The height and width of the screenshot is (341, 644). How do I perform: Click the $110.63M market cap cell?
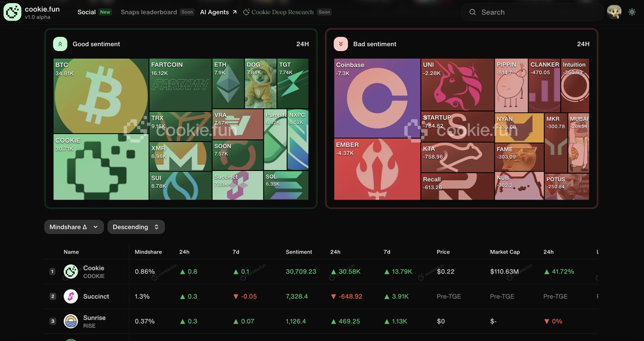pyautogui.click(x=504, y=272)
